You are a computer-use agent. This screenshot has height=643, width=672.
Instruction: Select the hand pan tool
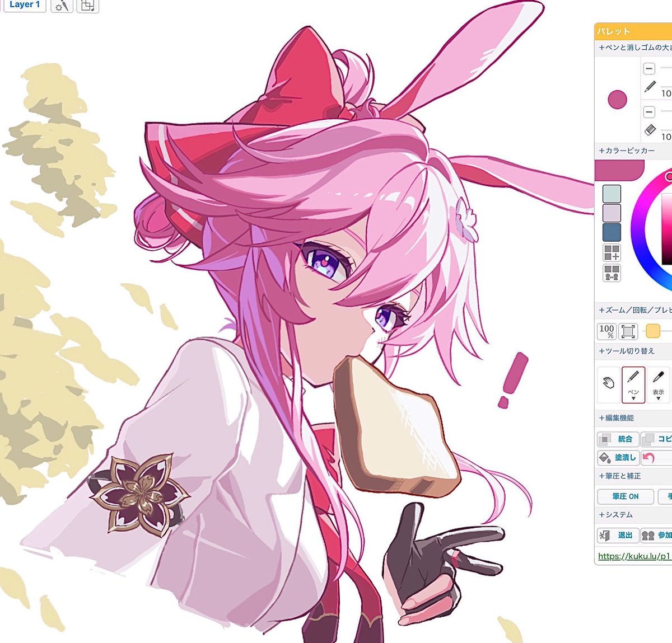click(609, 384)
